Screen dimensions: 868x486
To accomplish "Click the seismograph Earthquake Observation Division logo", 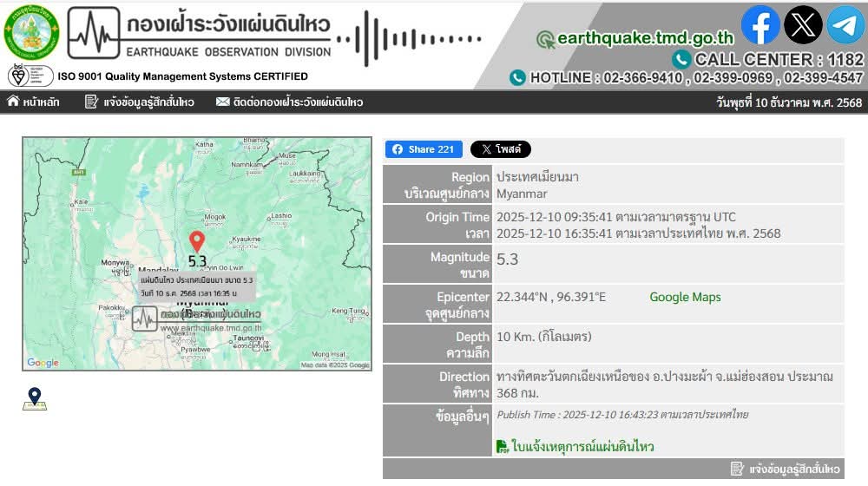I will (94, 33).
